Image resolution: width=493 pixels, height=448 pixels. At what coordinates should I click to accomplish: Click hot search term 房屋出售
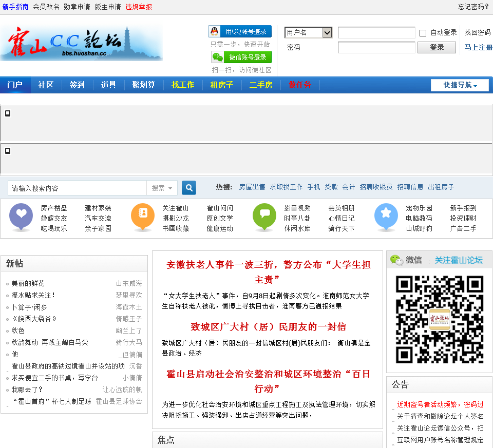(252, 187)
